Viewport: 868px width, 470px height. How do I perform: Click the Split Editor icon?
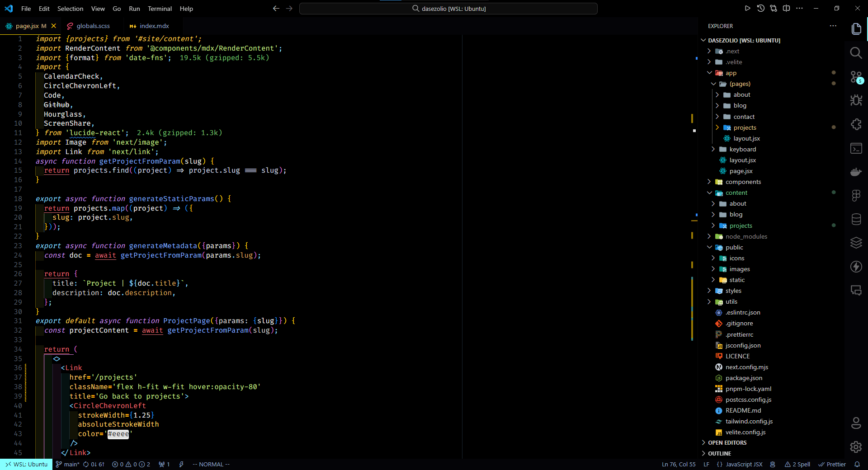(787, 8)
